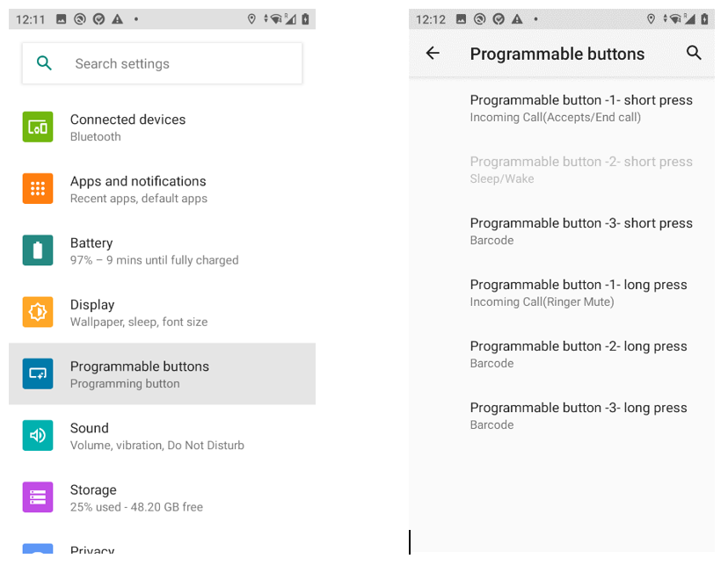
Task: Click the Connected devices green icon
Action: coord(38,127)
